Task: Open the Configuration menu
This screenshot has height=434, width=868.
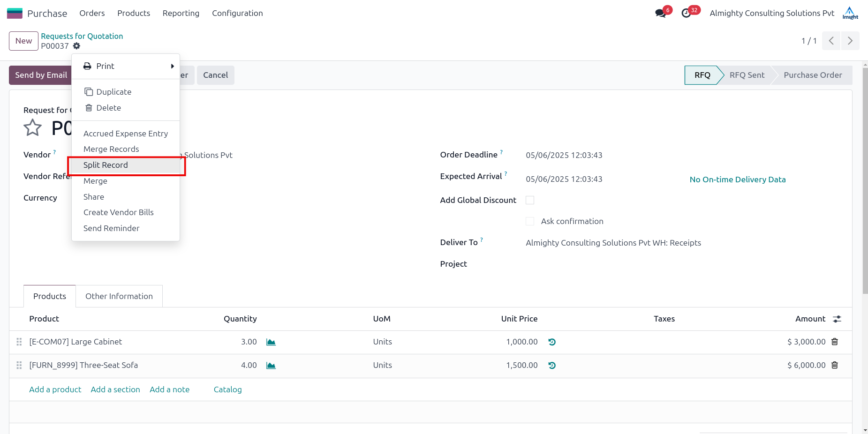Action: coord(237,13)
